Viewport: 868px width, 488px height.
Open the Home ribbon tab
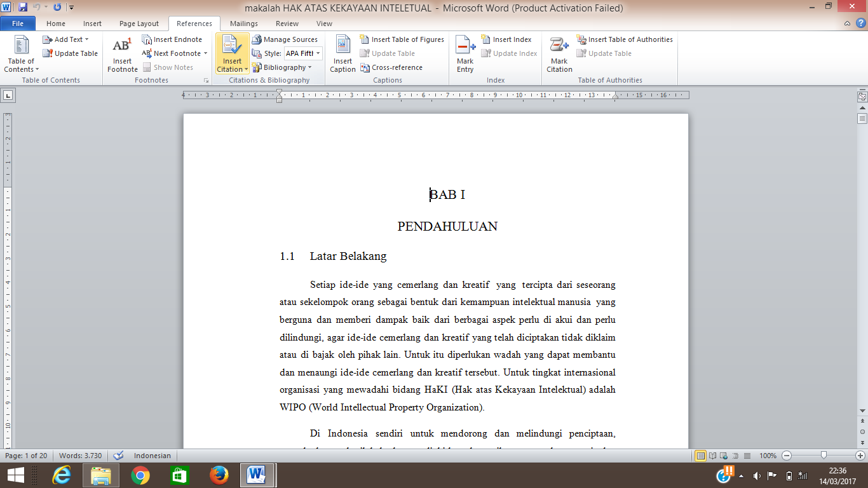pyautogui.click(x=55, y=24)
